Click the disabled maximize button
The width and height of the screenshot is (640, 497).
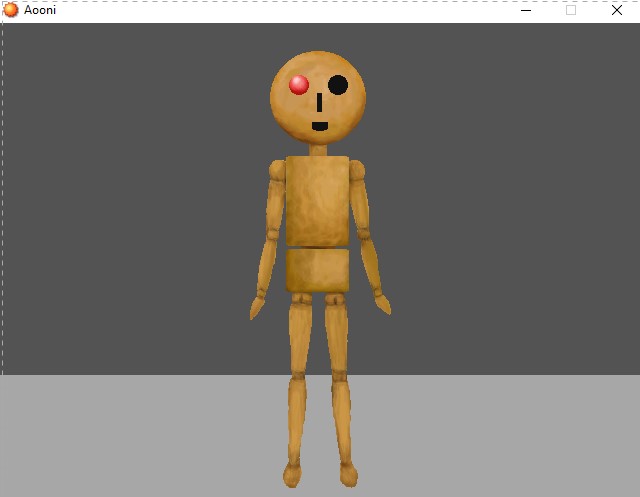571,10
